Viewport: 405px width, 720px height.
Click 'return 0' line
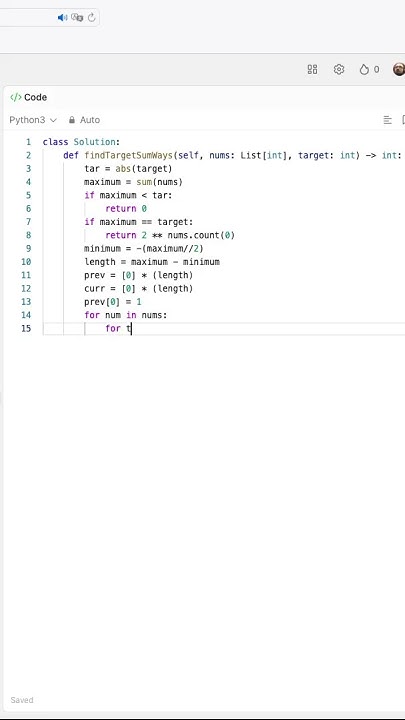click(126, 208)
